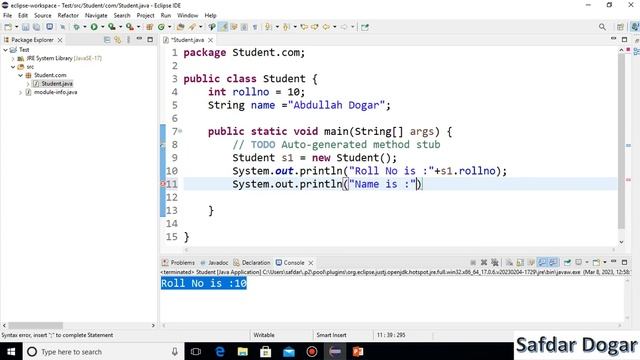Screen dimensions: 640x360
Task: Open the Coverage dropdown arrow
Action: 120,27
